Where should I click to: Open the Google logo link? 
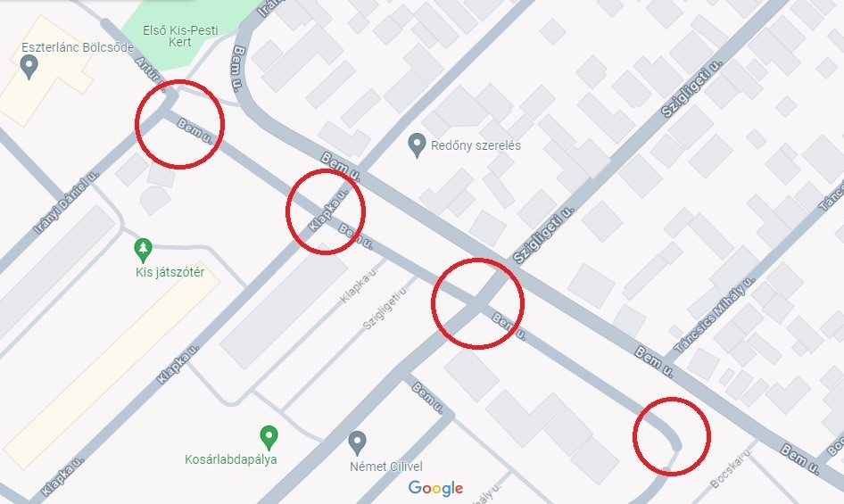(435, 488)
